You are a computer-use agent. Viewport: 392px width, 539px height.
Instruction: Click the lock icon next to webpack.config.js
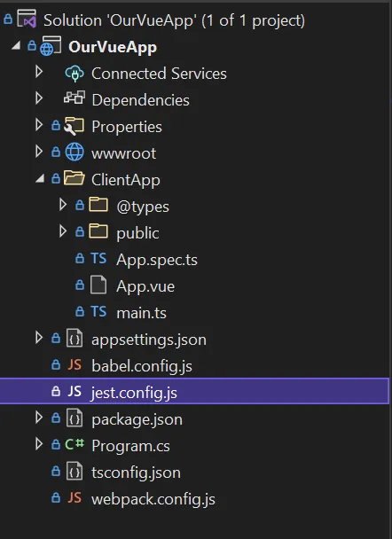pyautogui.click(x=56, y=497)
